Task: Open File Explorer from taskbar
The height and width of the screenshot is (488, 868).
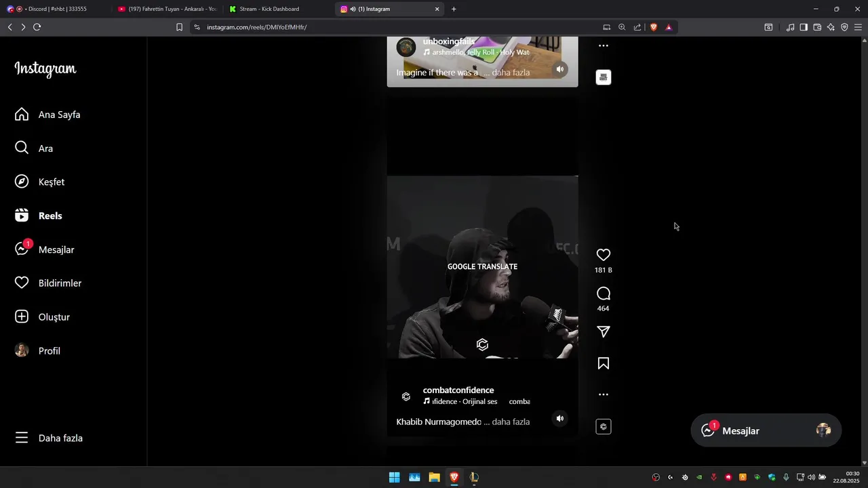Action: pos(434,477)
